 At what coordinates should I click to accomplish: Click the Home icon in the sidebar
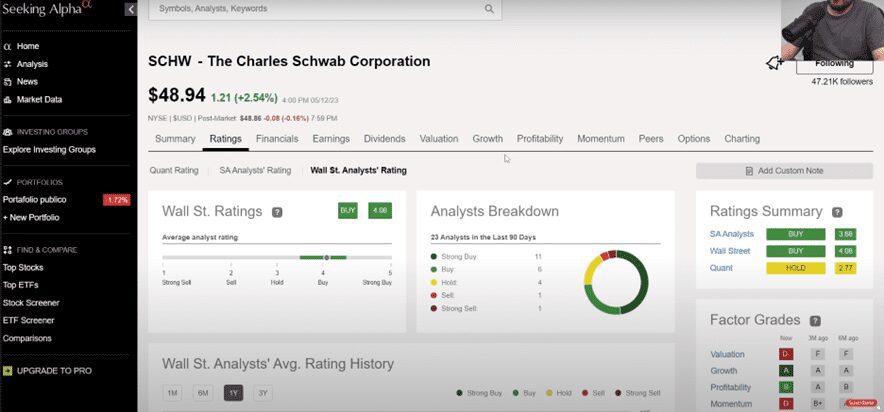[8, 46]
